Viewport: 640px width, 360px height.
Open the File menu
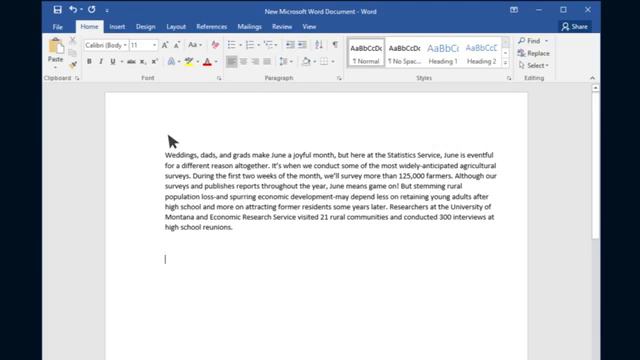(58, 27)
